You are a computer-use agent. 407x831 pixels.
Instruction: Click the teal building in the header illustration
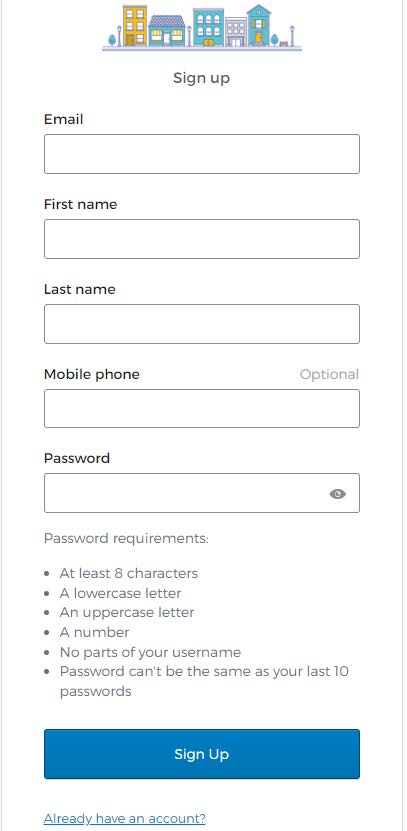pyautogui.click(x=208, y=26)
